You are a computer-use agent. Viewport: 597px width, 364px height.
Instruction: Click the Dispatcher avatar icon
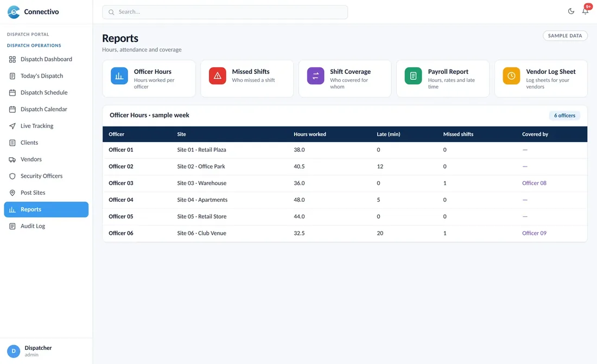(x=14, y=351)
